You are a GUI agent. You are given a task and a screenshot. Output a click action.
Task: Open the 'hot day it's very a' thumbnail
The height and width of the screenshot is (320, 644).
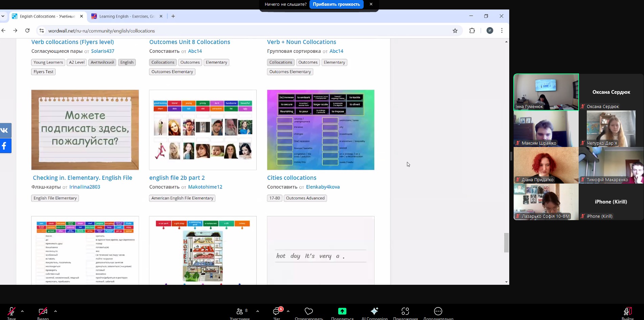(x=321, y=251)
